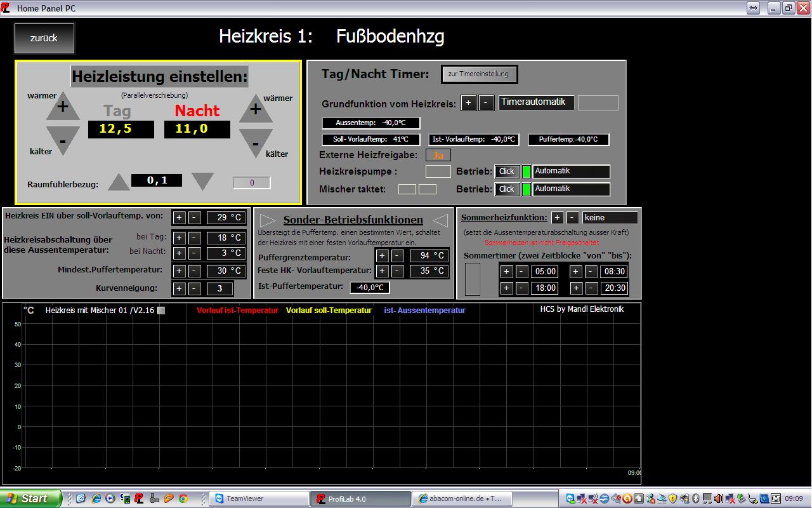Click the red ProfiLab quick launch icon
This screenshot has width=812, height=508.
[139, 498]
